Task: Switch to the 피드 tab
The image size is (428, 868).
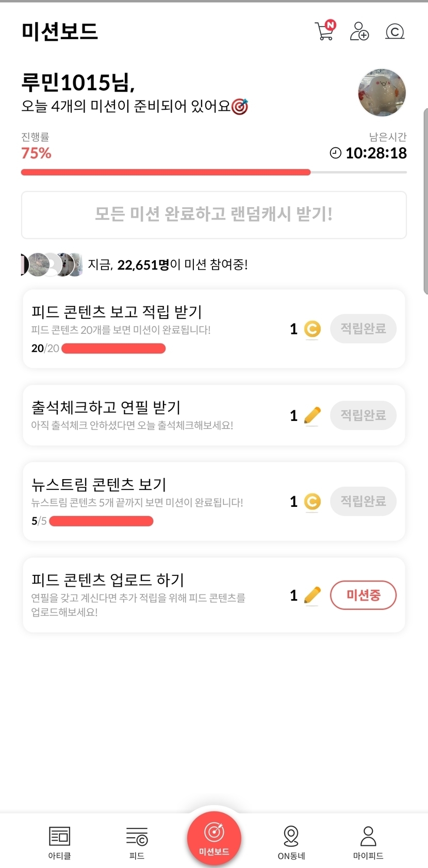Action: click(x=137, y=840)
